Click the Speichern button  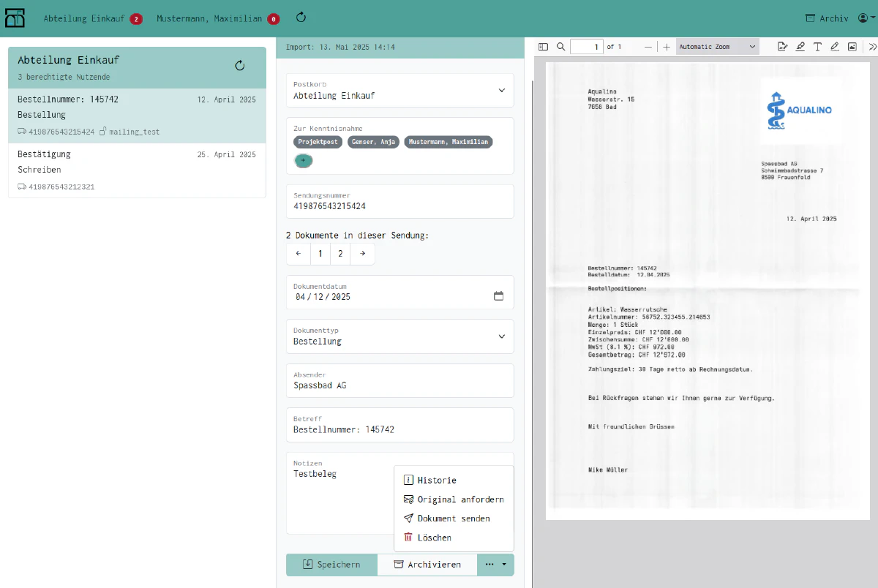(331, 565)
